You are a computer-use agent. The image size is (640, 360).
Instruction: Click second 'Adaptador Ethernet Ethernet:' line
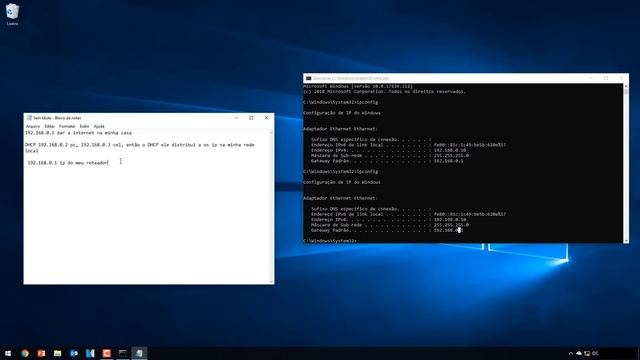(340, 198)
